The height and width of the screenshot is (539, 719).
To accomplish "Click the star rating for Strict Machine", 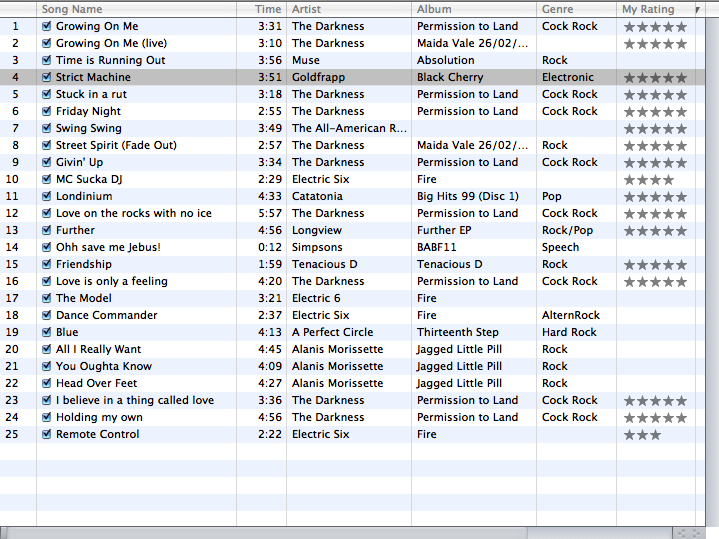I will 655,78.
